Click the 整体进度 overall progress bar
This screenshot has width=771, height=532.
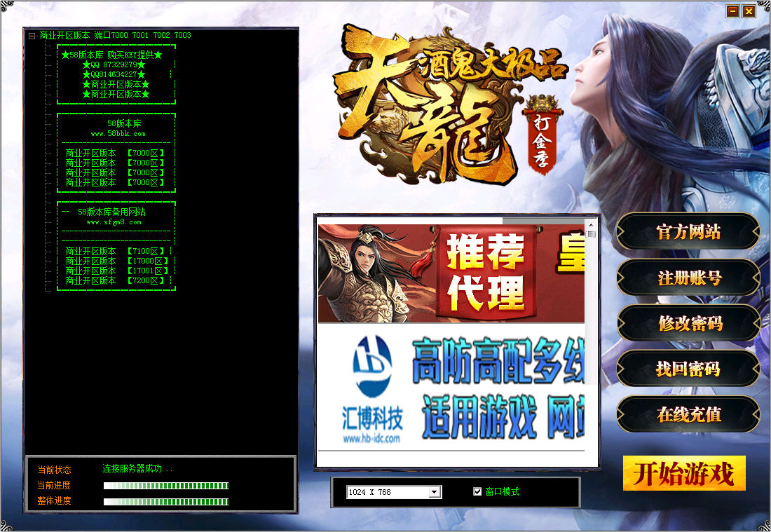166,502
